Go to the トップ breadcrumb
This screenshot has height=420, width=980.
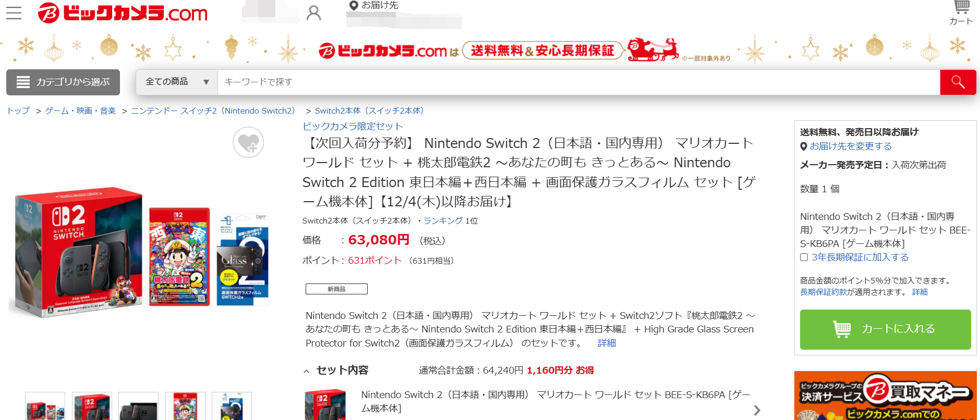pos(18,110)
